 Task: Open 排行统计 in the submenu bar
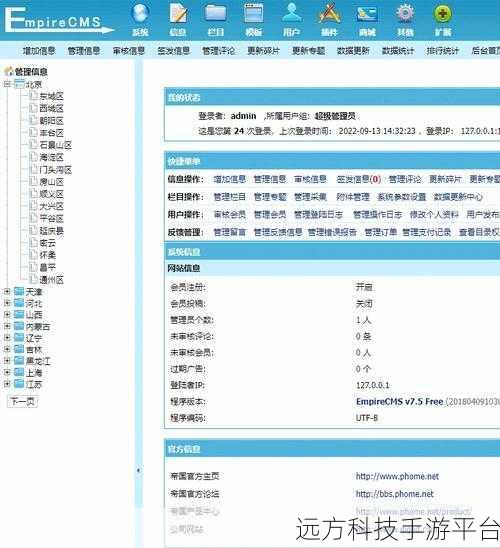point(442,51)
